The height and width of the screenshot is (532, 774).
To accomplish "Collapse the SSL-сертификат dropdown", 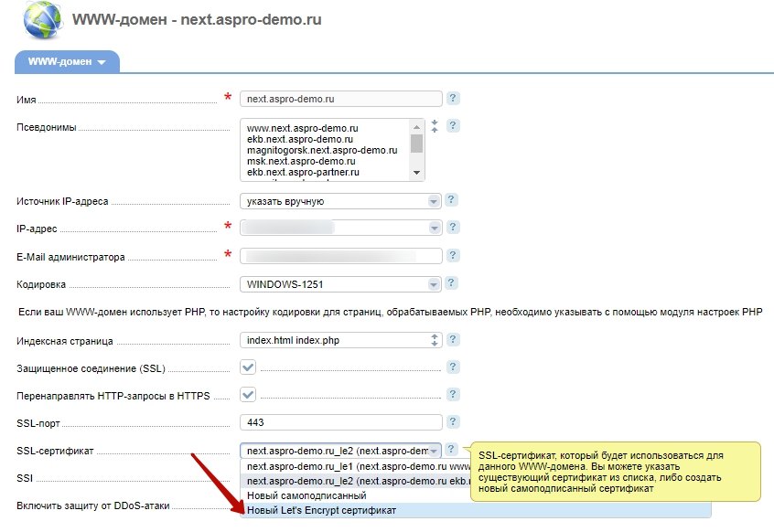I will click(434, 452).
